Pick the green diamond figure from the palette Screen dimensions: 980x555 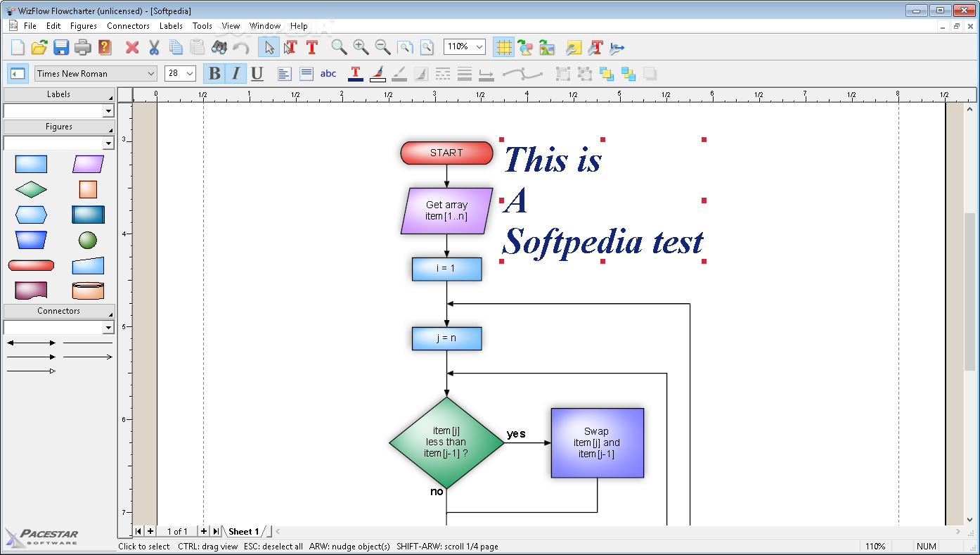coord(31,189)
